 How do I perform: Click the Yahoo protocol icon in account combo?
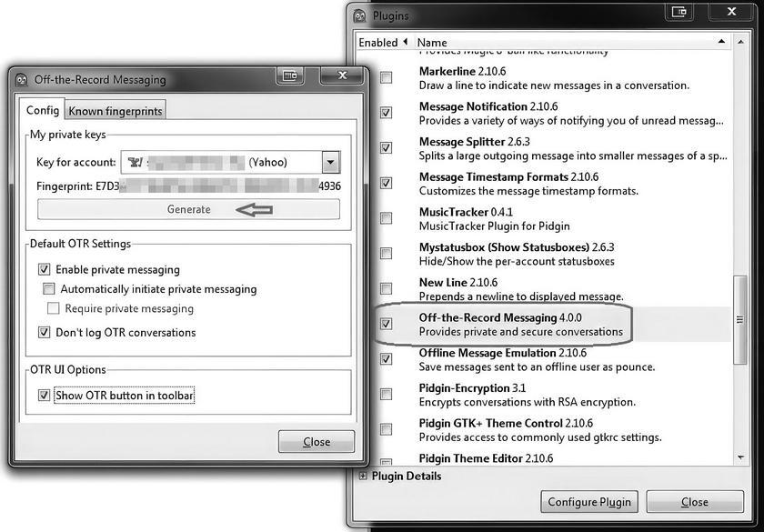click(x=135, y=162)
